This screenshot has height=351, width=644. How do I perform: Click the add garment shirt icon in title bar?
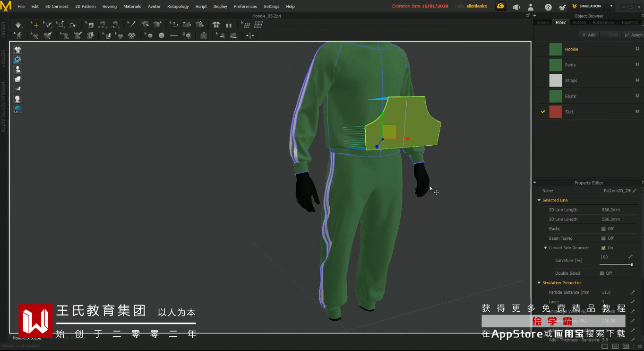pyautogui.click(x=562, y=7)
